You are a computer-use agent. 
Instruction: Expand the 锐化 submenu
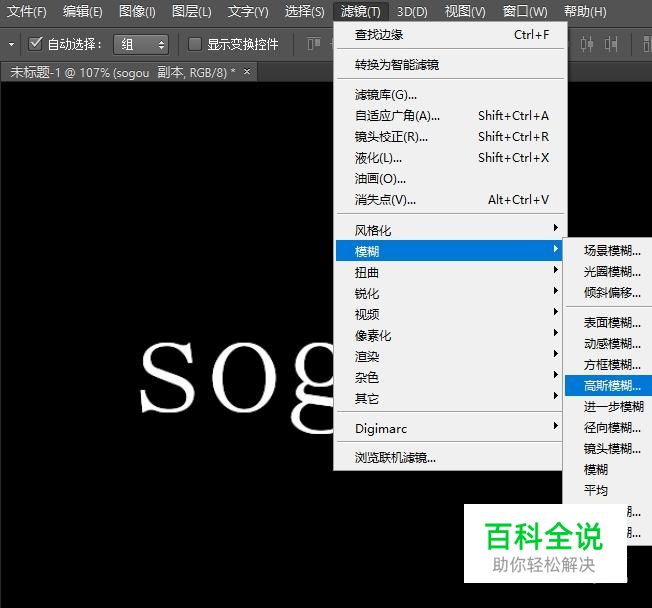coord(449,293)
